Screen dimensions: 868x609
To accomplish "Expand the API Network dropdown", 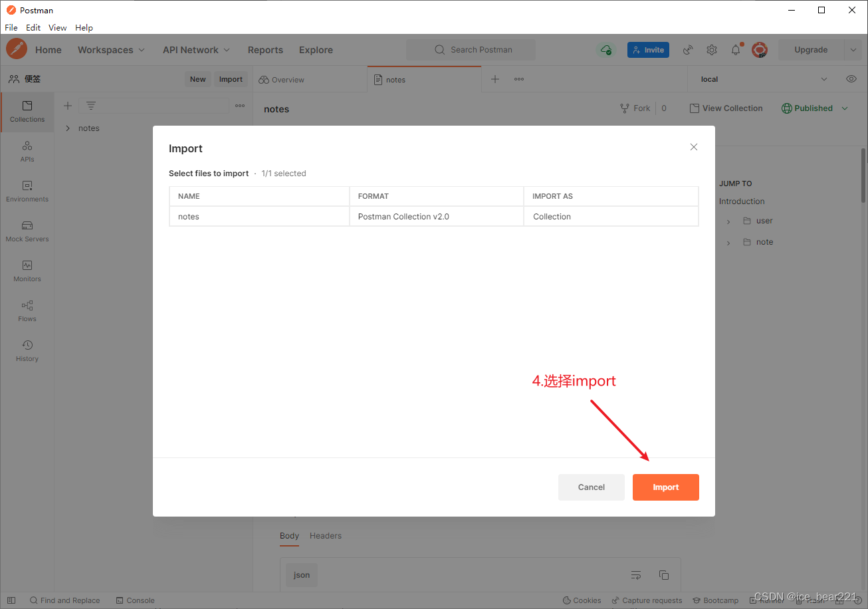I will point(196,50).
